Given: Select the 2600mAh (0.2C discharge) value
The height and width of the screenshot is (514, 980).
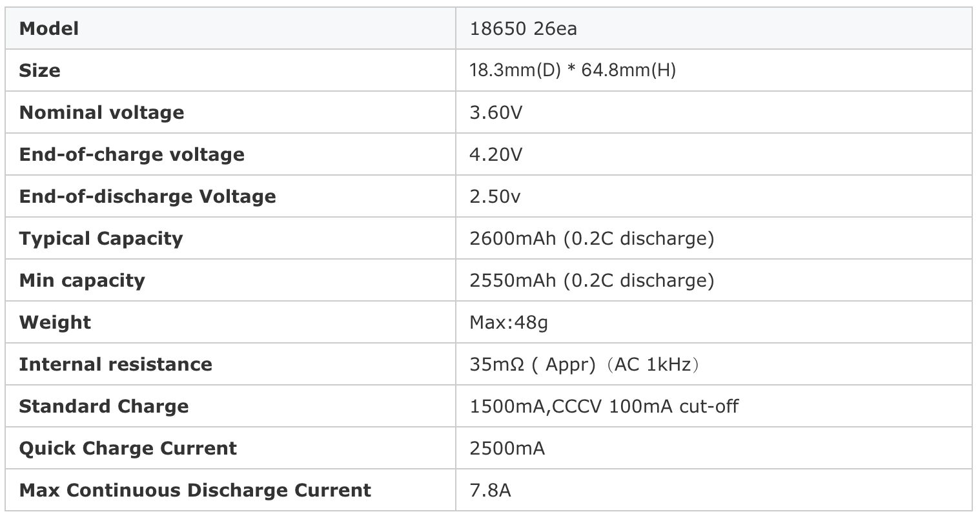Looking at the screenshot, I should tap(592, 238).
